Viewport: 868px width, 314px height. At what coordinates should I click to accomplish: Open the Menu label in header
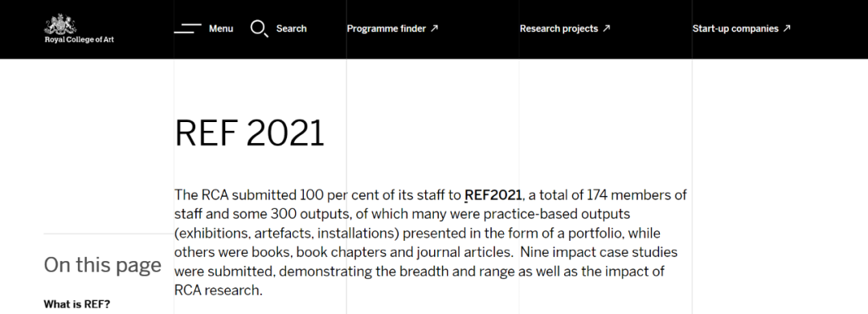(x=221, y=29)
